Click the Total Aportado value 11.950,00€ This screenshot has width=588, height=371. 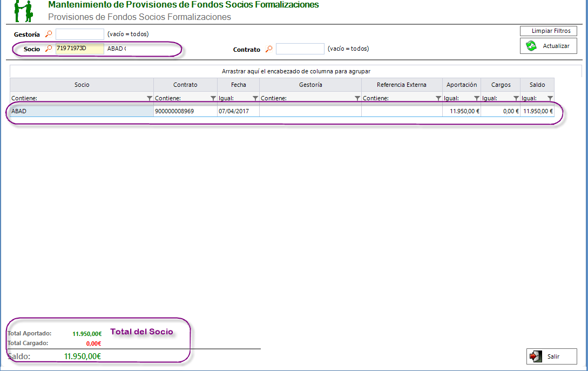coord(87,334)
